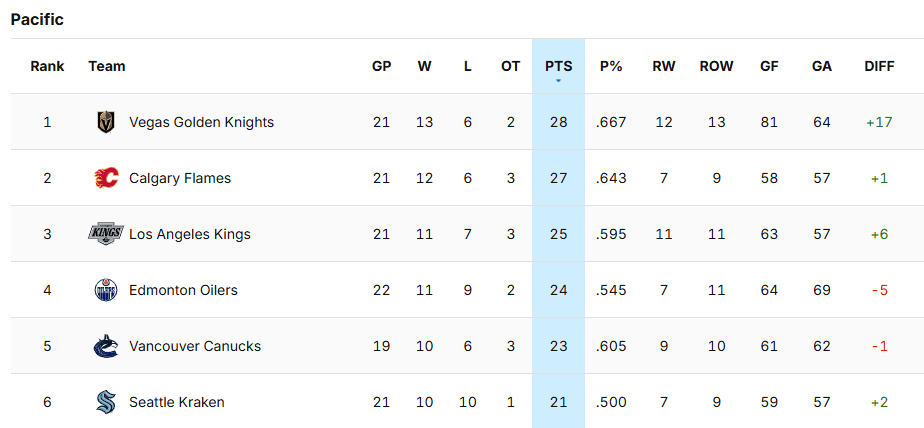Click the Calgary Flames logo
924x428 pixels.
pyautogui.click(x=106, y=178)
